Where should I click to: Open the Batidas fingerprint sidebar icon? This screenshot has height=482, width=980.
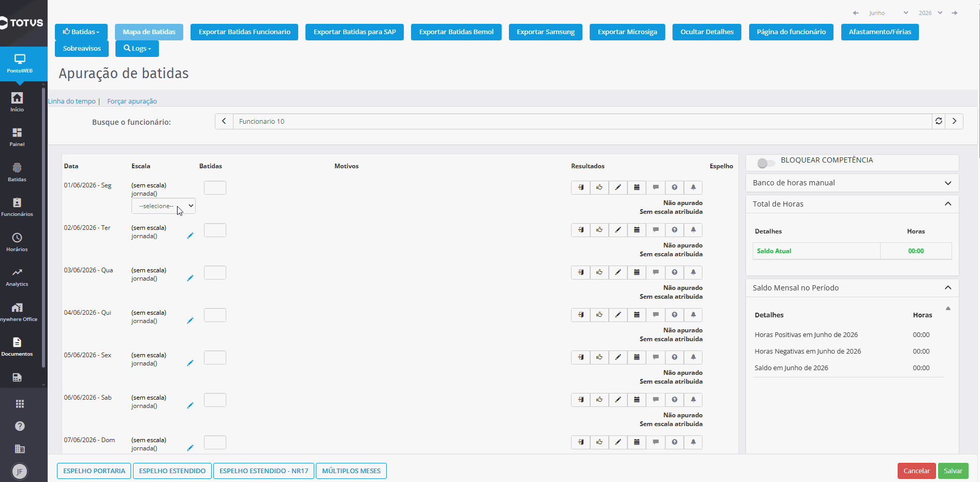pos(17,172)
